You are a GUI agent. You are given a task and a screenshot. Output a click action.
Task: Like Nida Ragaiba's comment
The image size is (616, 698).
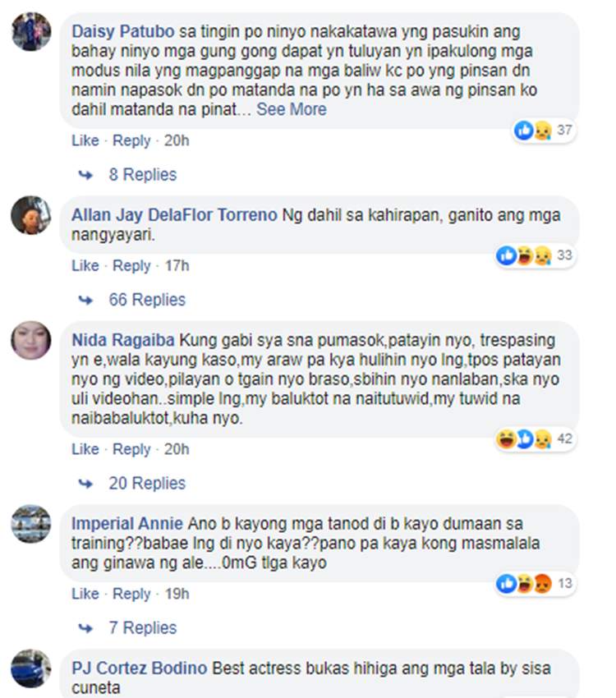85,449
